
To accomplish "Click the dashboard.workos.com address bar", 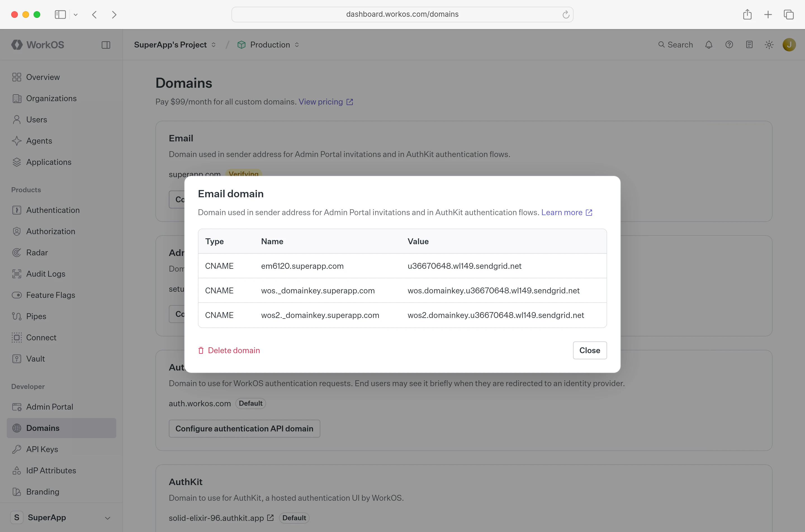I will [402, 14].
